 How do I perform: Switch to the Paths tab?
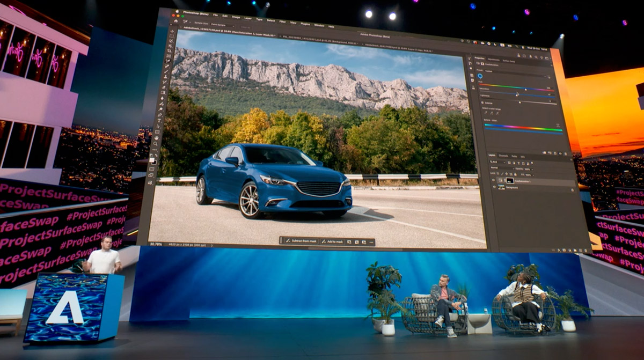514,156
